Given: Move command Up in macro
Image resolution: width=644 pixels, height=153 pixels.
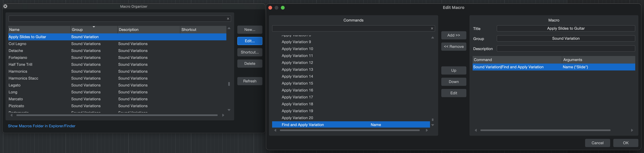Looking at the screenshot, I should point(454,70).
